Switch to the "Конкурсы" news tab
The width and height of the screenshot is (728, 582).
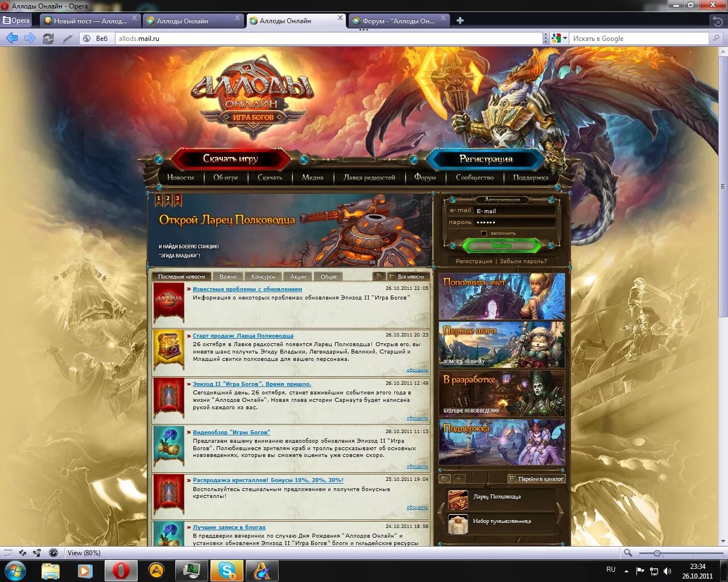263,276
